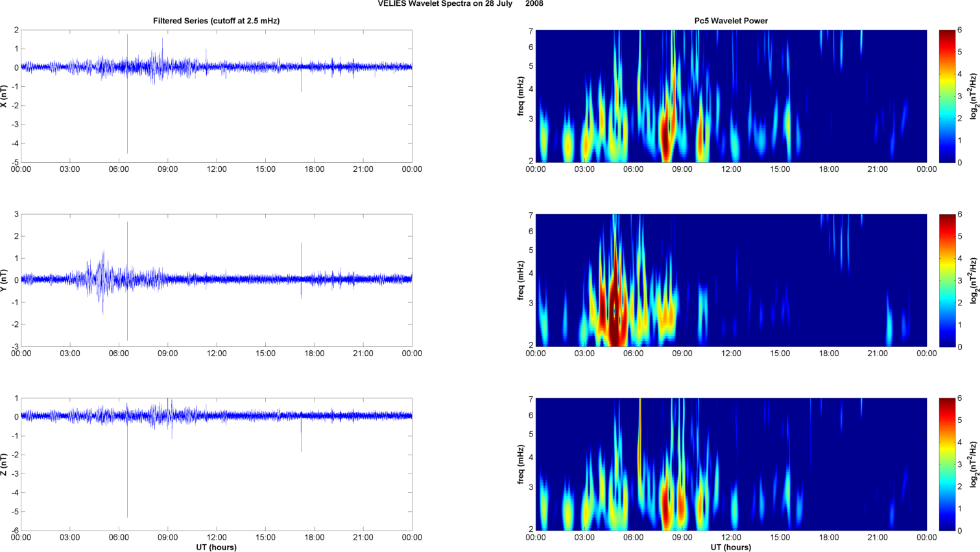The image size is (980, 552).
Task: Click the log2(nT²/Hz) label beside the top color bar
Action: click(974, 96)
